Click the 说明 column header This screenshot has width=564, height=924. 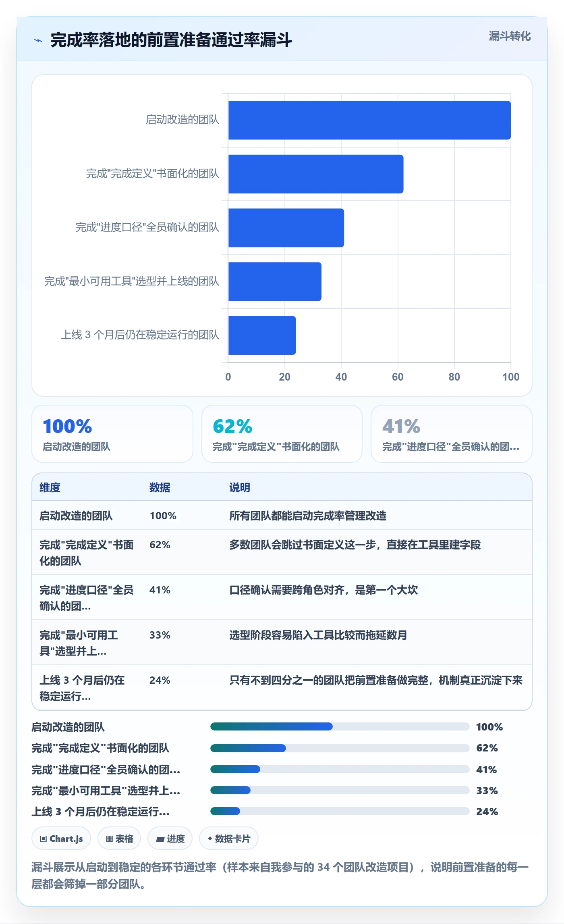240,487
